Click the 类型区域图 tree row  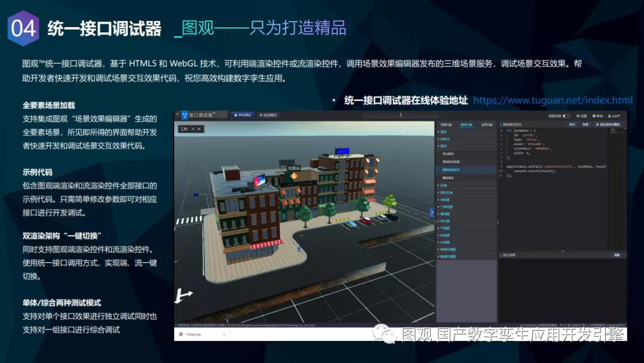pos(466,249)
